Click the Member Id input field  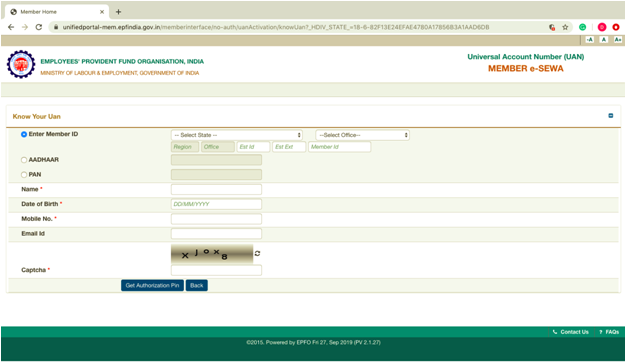(340, 147)
